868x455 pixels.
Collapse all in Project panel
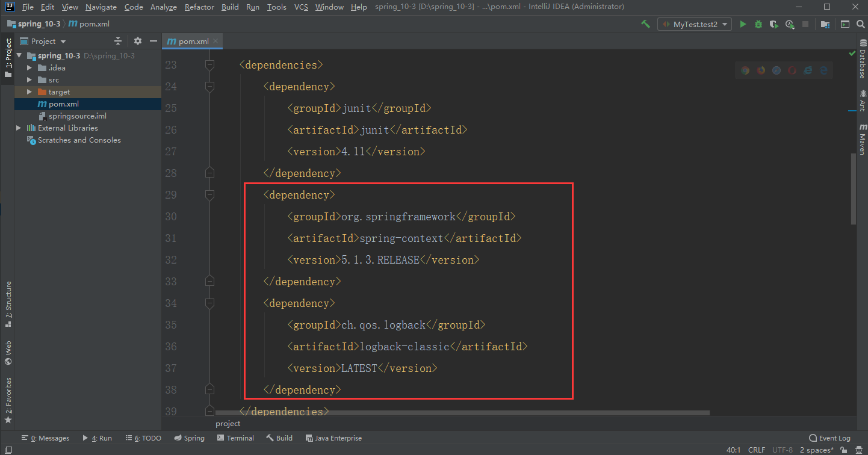118,41
